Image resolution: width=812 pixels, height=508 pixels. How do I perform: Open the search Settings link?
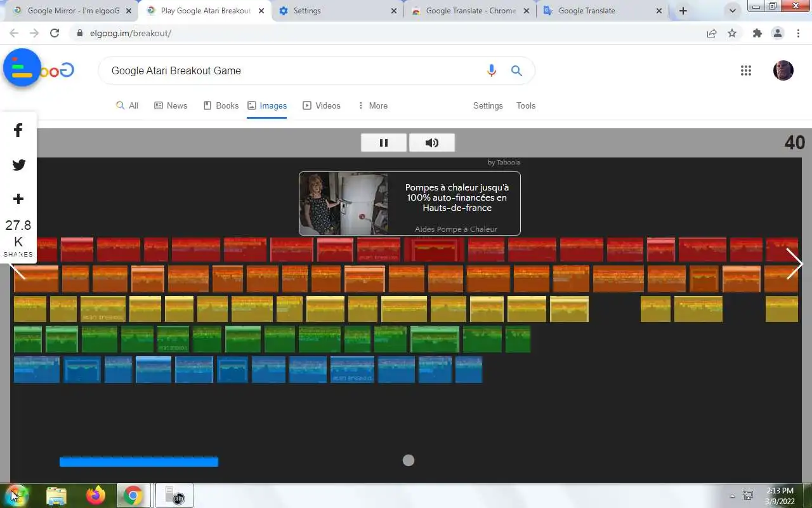pyautogui.click(x=488, y=105)
